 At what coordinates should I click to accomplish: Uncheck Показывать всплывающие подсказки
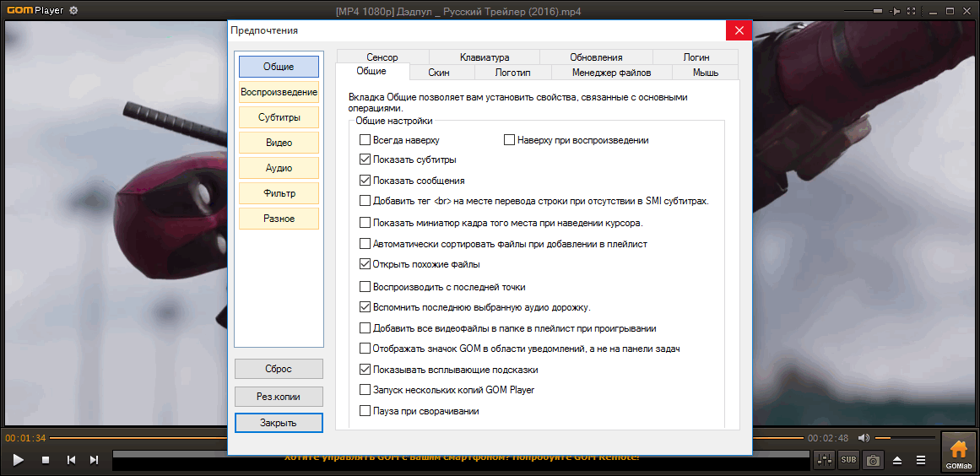365,369
